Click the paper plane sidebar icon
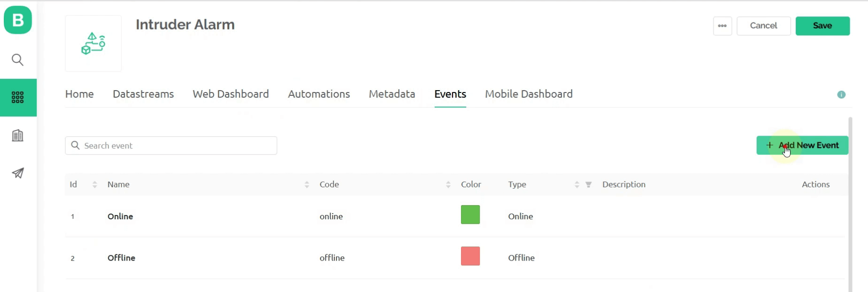The image size is (868, 292). (x=18, y=173)
